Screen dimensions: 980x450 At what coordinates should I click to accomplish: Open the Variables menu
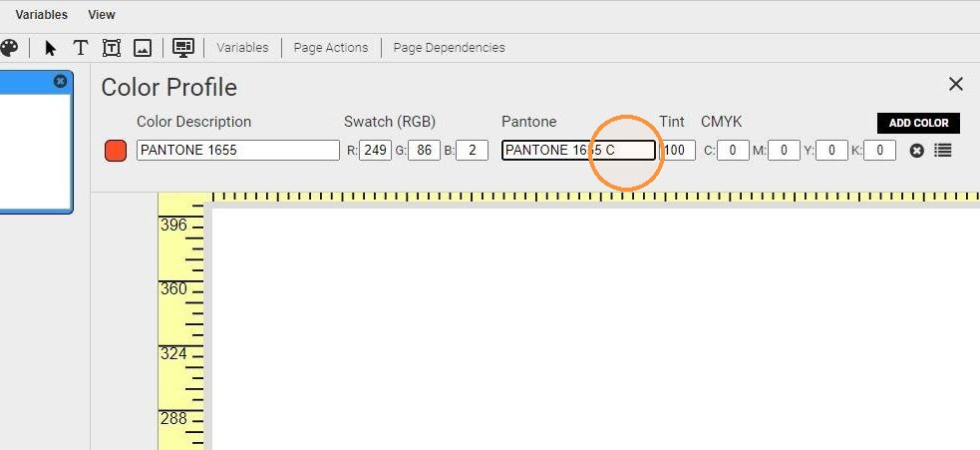click(x=42, y=14)
